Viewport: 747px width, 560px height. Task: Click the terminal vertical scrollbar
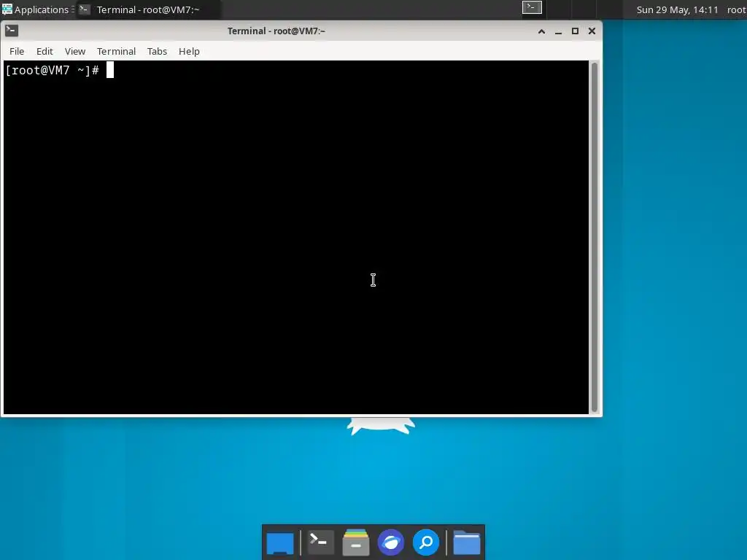(594, 237)
